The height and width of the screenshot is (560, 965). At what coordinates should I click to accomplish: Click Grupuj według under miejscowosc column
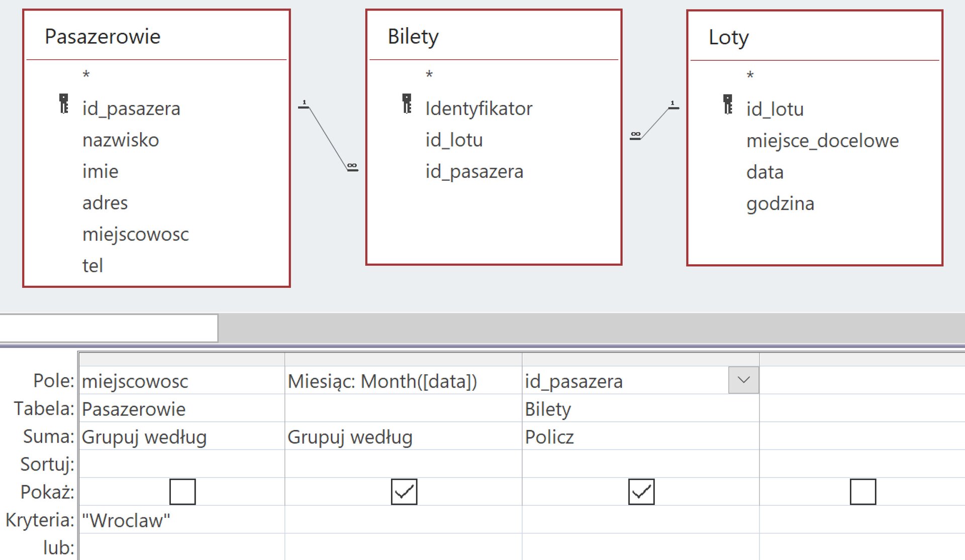[144, 437]
